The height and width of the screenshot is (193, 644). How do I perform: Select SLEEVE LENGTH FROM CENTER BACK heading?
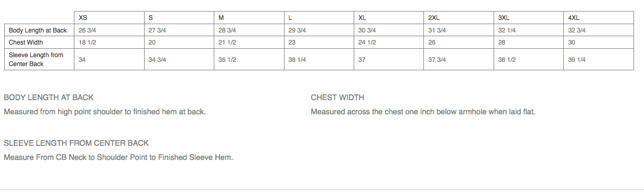77,143
